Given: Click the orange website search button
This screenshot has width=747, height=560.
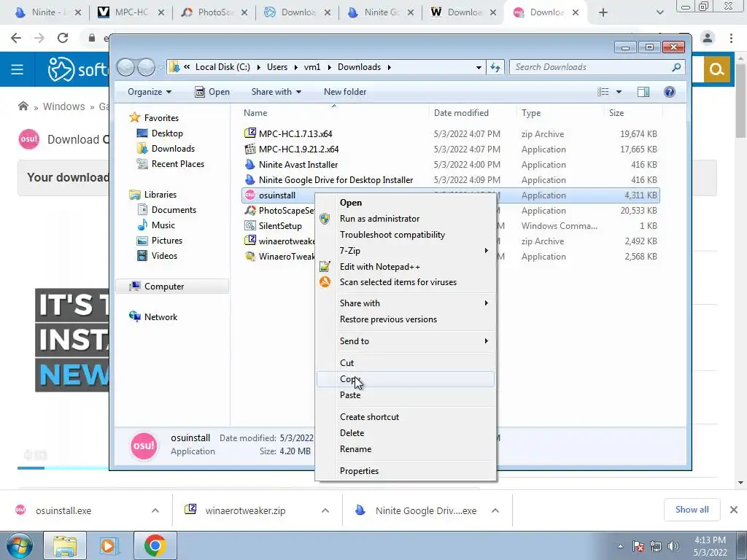Looking at the screenshot, I should (x=717, y=69).
